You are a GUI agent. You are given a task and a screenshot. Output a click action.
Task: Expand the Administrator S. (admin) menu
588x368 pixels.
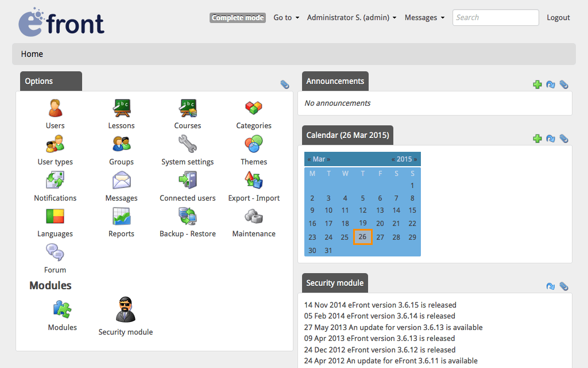click(x=351, y=17)
